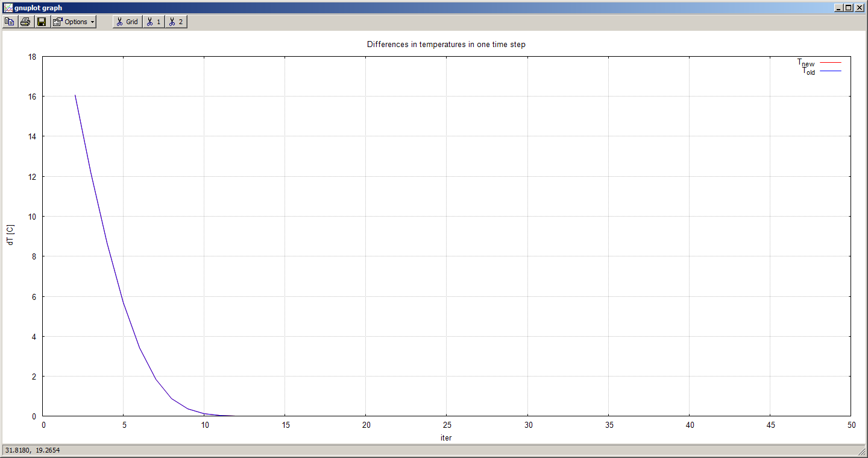Click the gnuplot icon in title bar

(x=8, y=8)
